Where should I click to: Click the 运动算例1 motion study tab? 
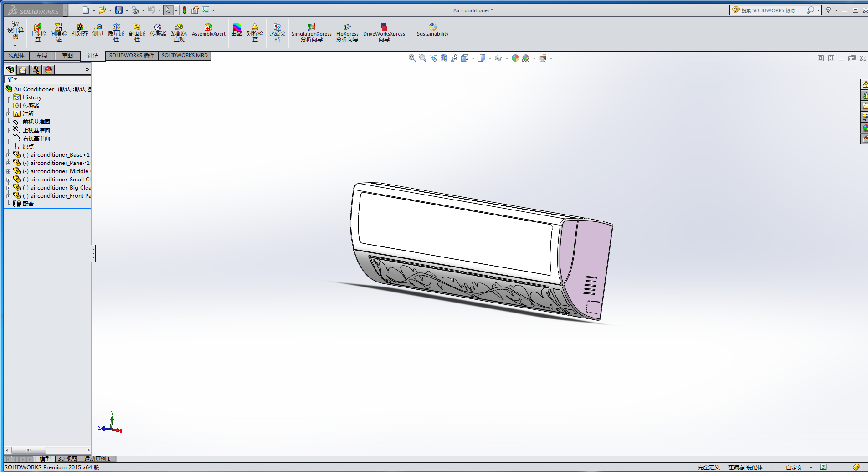tap(97, 459)
